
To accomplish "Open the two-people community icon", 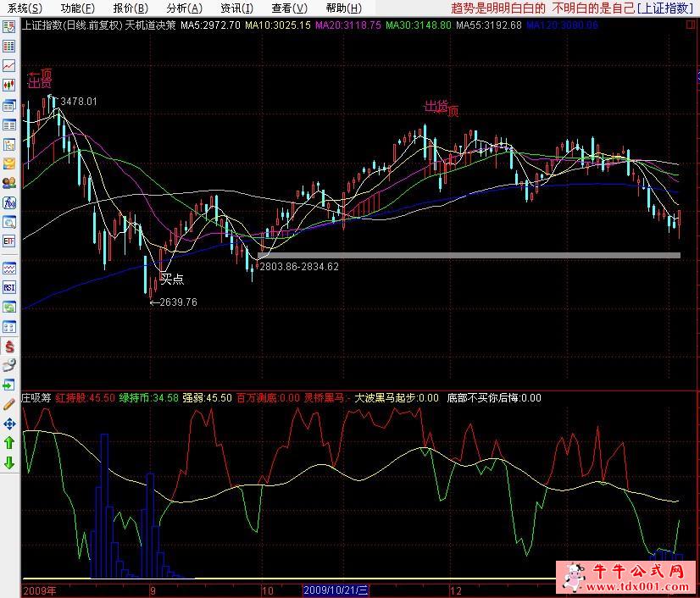I will coord(9,182).
